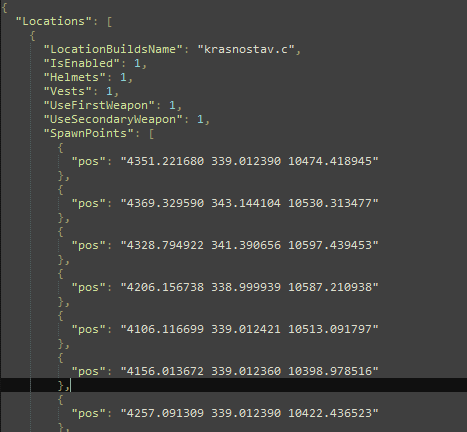Click pos value starting 4351.221680
Image resolution: width=467 pixels, height=432 pixels.
point(249,161)
